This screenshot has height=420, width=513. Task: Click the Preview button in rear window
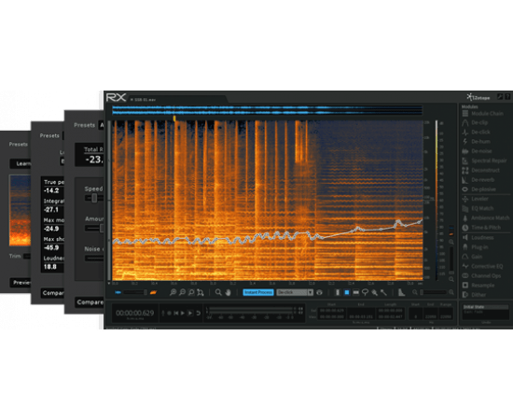pos(21,283)
